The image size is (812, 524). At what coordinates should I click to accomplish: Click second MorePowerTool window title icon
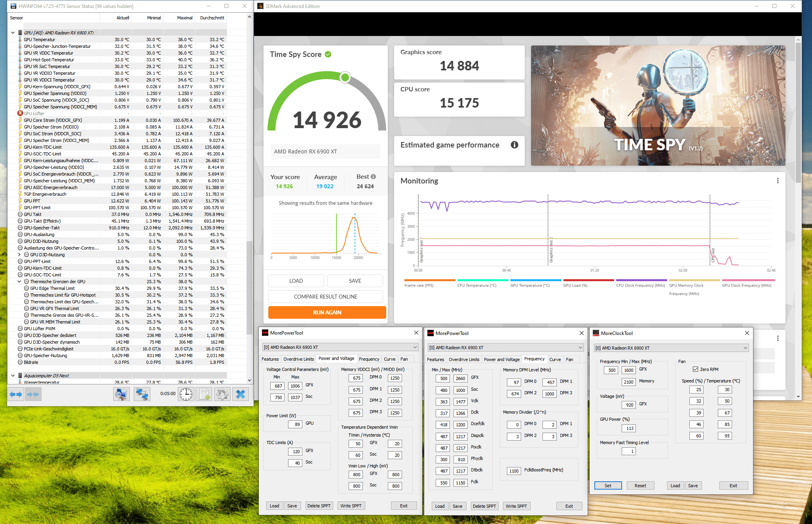[431, 333]
